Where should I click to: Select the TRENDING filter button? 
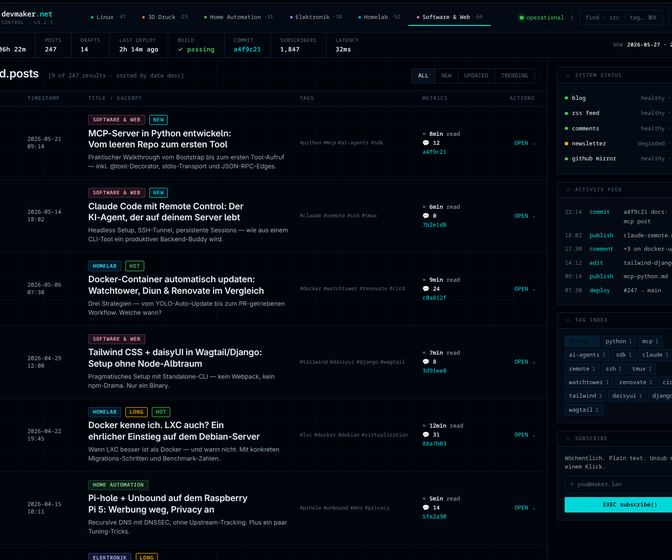514,75
